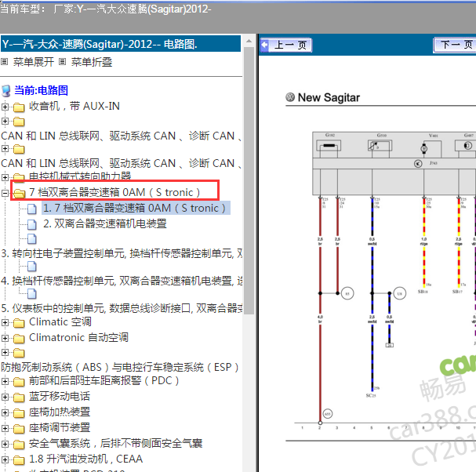
Task: Collapse the 7 档双离合器变速箱 0AM folder
Action: pyautogui.click(x=5, y=193)
